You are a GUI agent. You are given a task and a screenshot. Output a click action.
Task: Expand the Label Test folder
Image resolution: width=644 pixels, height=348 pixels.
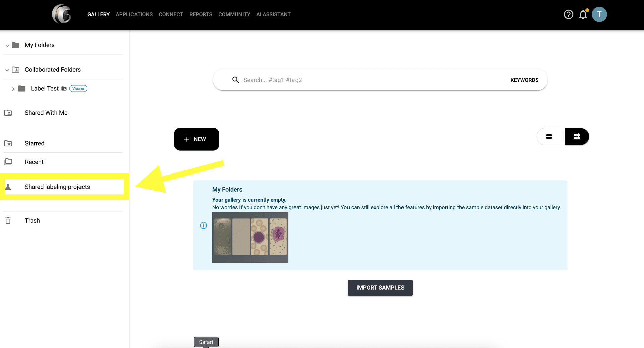click(13, 89)
